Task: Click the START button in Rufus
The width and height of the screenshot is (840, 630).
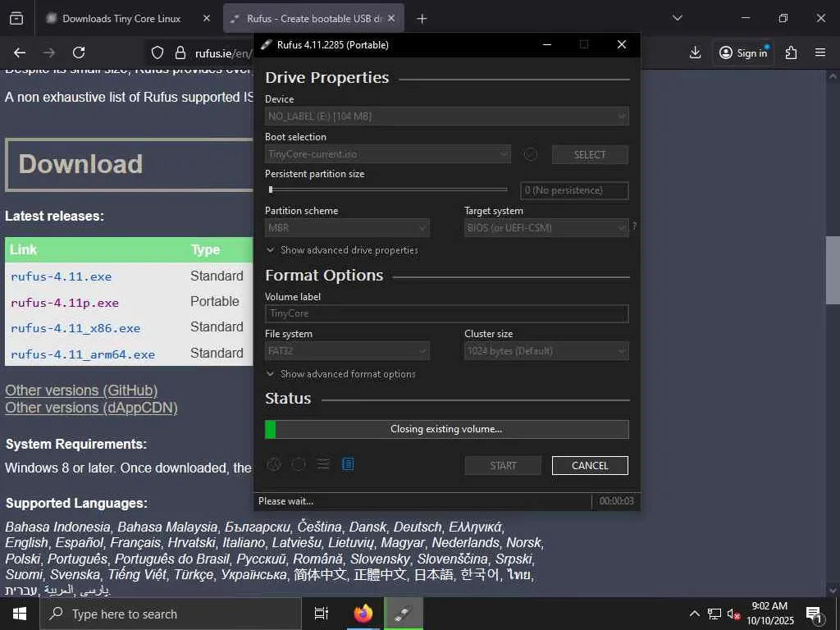Action: [503, 466]
